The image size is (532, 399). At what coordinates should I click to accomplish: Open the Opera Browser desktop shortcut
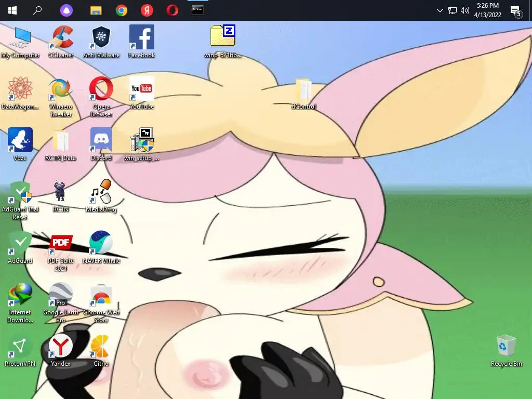click(x=101, y=97)
